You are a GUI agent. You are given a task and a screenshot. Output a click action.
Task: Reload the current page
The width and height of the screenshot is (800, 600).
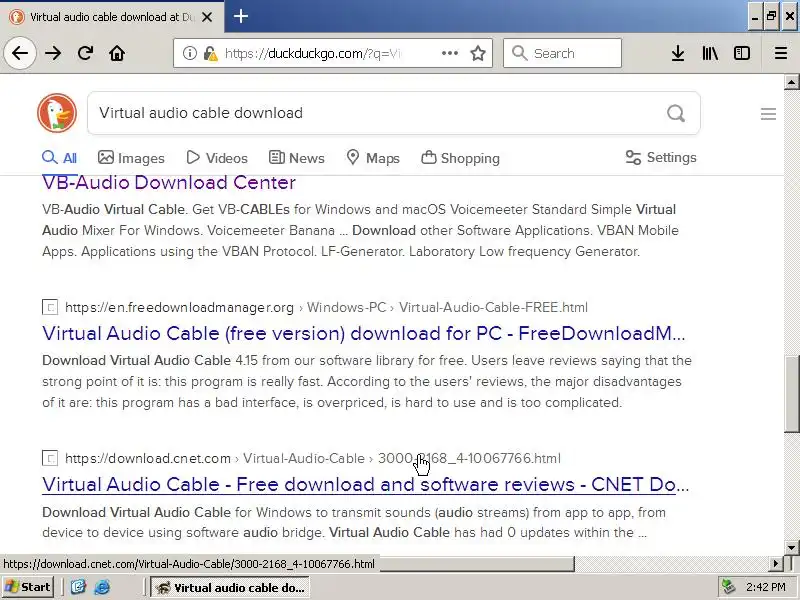point(85,53)
